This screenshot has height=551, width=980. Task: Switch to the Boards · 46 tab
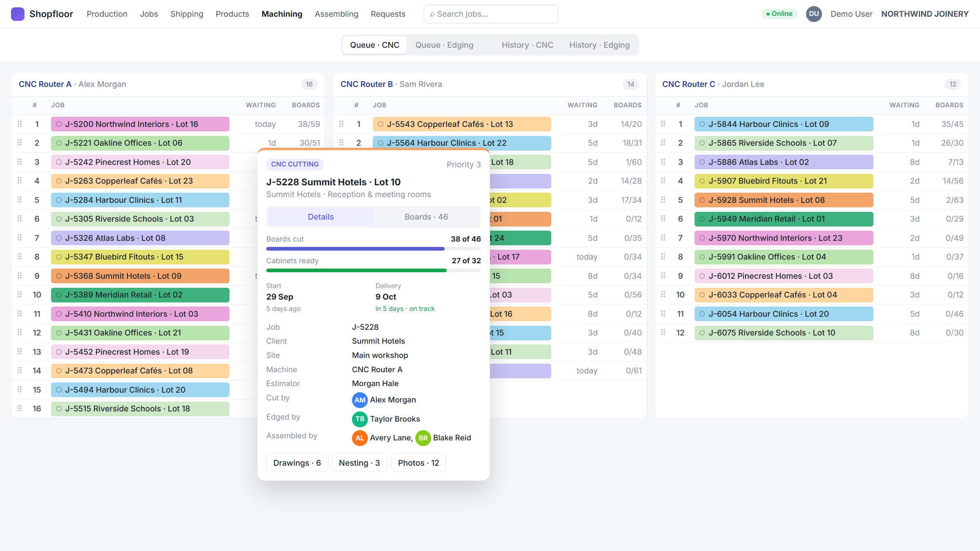click(x=426, y=217)
